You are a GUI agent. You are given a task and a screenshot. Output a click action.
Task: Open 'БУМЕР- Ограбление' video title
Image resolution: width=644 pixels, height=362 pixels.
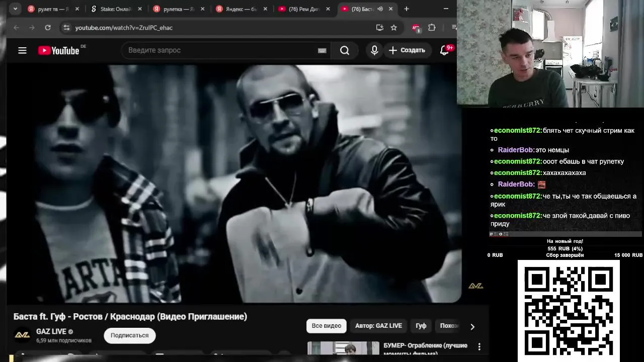[426, 348]
